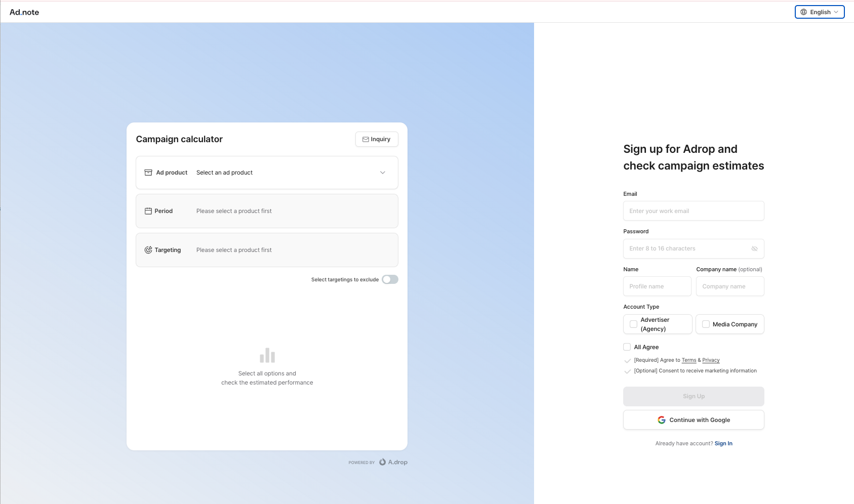The image size is (854, 504).
Task: Check the Media Company checkbox
Action: (706, 324)
